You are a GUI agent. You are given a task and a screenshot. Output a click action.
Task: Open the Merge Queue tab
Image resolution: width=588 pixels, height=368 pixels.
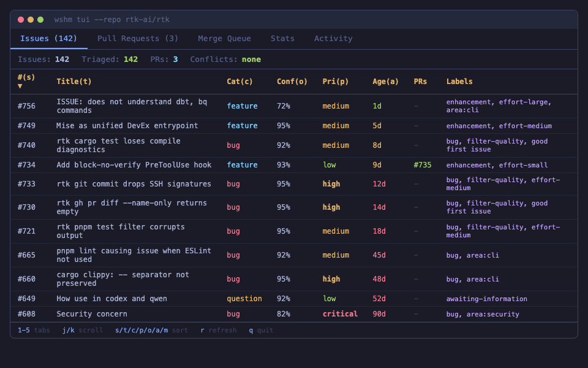pyautogui.click(x=224, y=38)
